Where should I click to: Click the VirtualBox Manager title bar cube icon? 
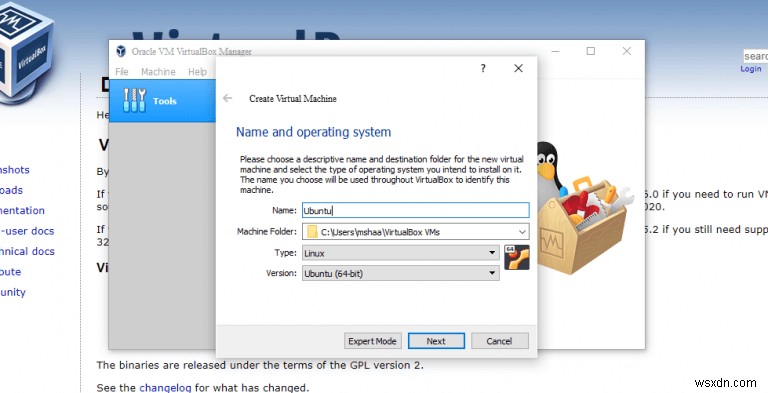[121, 51]
